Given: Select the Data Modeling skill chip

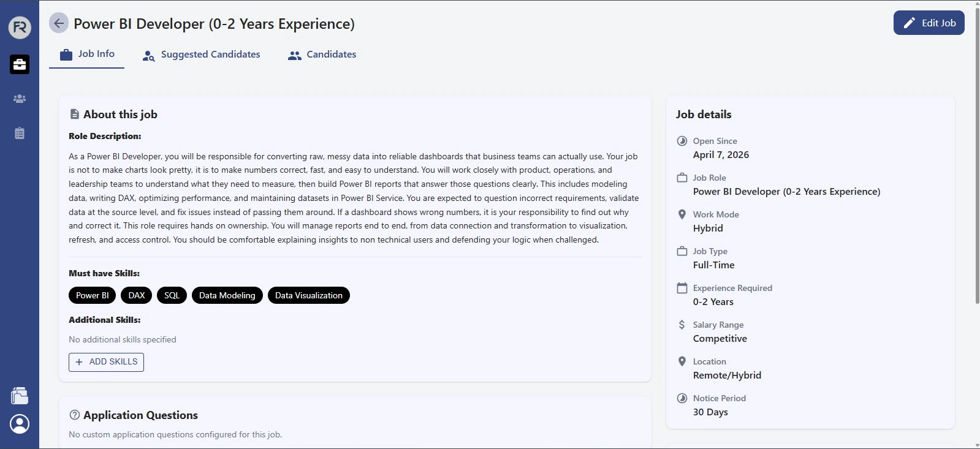Looking at the screenshot, I should pyautogui.click(x=227, y=295).
